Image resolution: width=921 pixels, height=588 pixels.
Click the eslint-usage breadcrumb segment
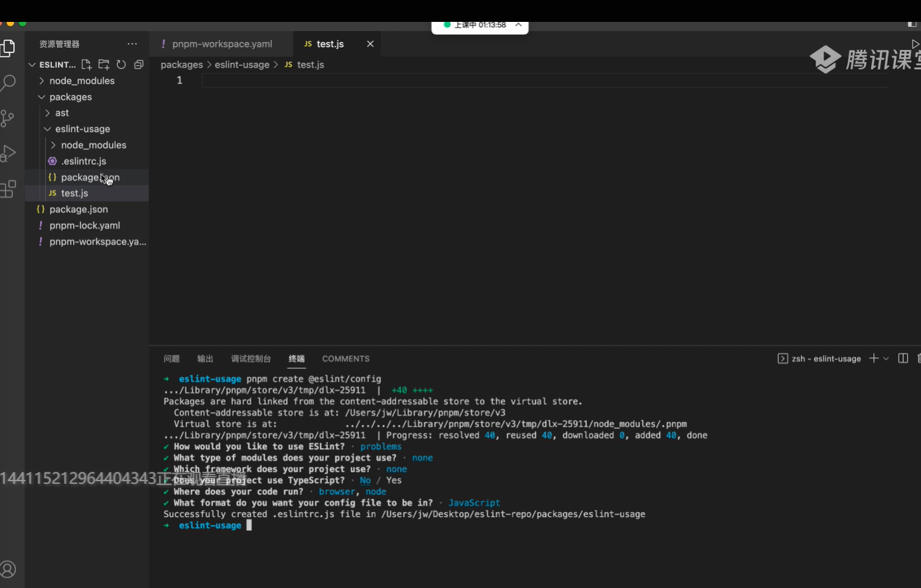(242, 64)
